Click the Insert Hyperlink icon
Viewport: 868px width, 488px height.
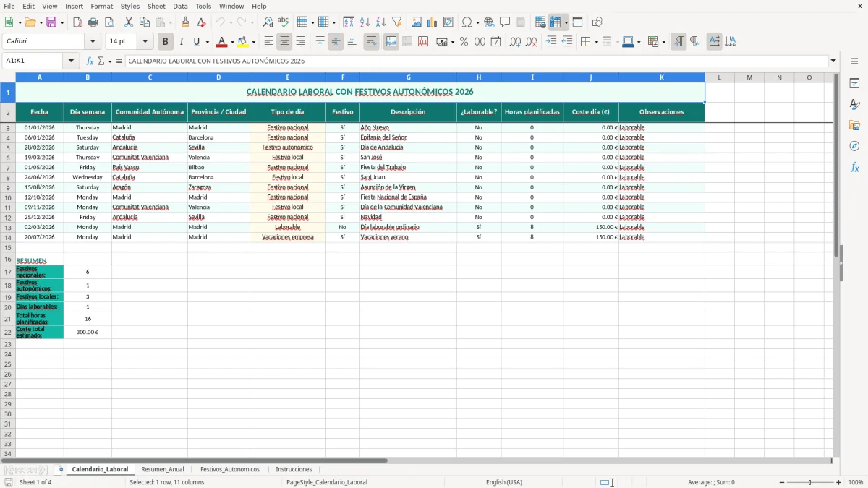[490, 22]
